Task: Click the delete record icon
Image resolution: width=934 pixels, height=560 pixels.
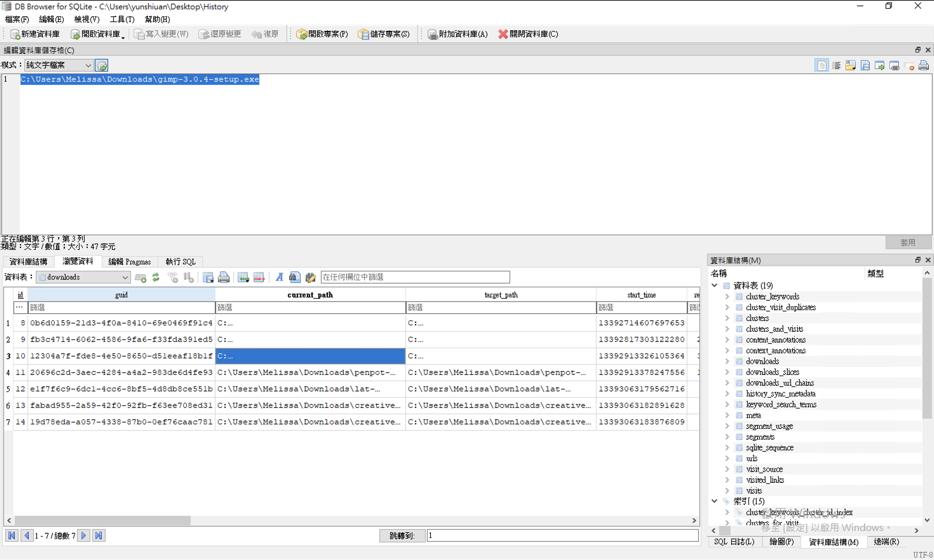Action: [x=259, y=277]
